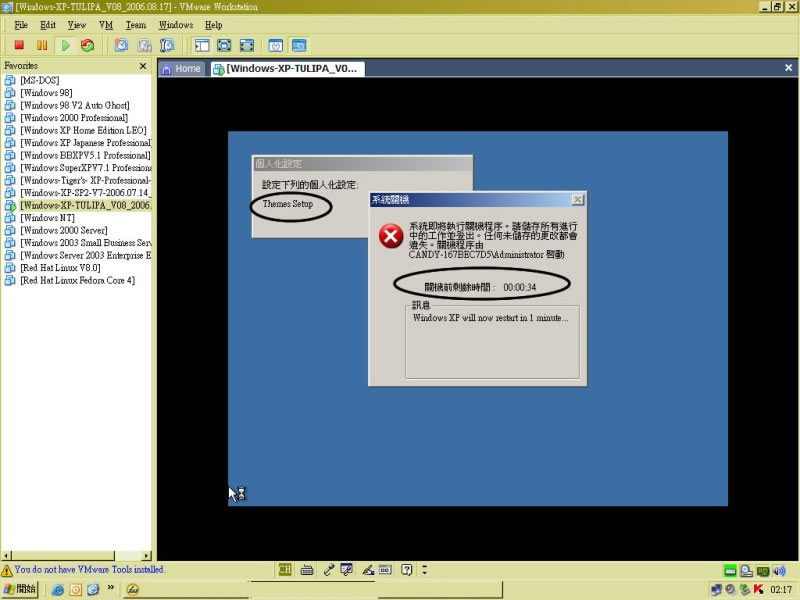
Task: Open the Help menu
Action: click(x=213, y=25)
